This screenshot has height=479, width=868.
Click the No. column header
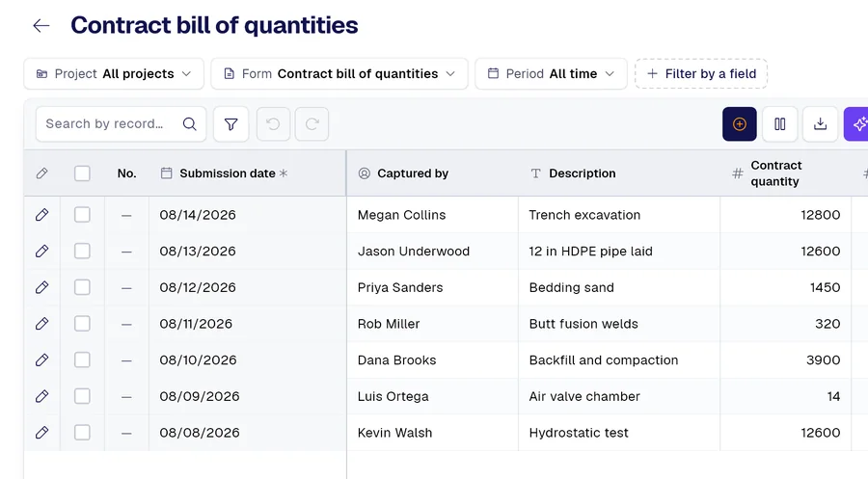(126, 173)
